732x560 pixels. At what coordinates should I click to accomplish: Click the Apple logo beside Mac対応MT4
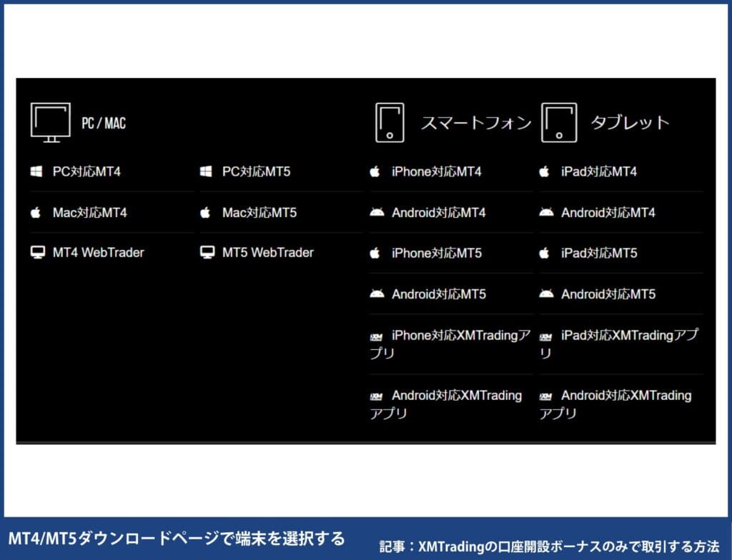pos(36,213)
